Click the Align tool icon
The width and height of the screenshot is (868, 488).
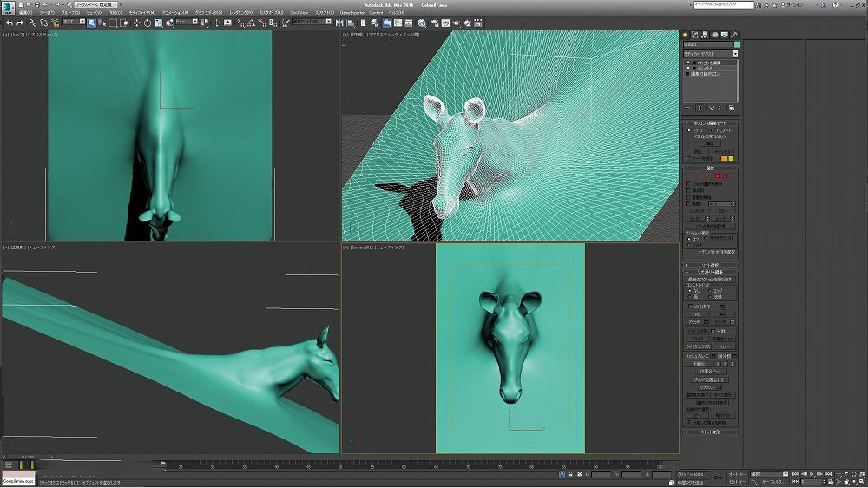click(351, 23)
